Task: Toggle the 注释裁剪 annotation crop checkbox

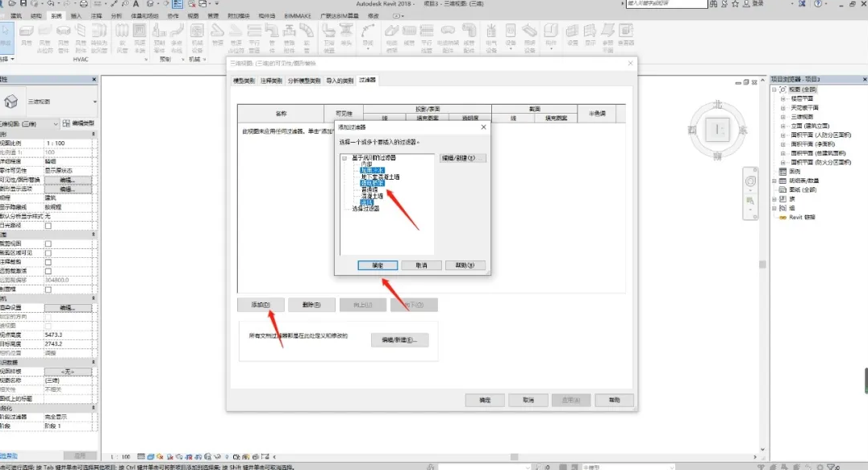Action: [48, 262]
